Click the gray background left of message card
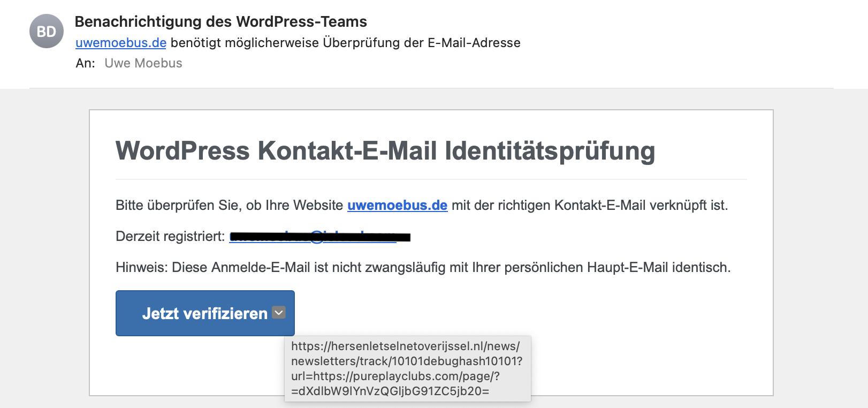 [44, 241]
